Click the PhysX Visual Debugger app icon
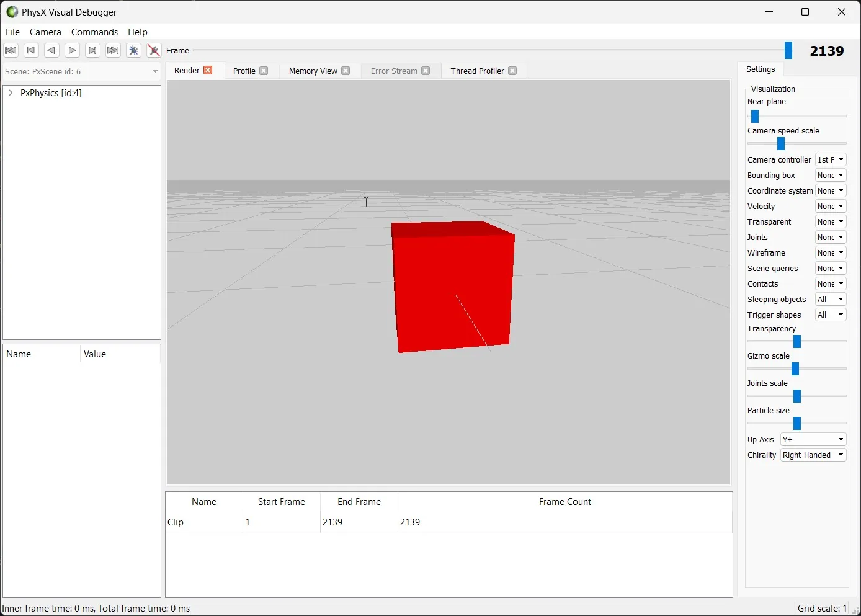 [12, 12]
